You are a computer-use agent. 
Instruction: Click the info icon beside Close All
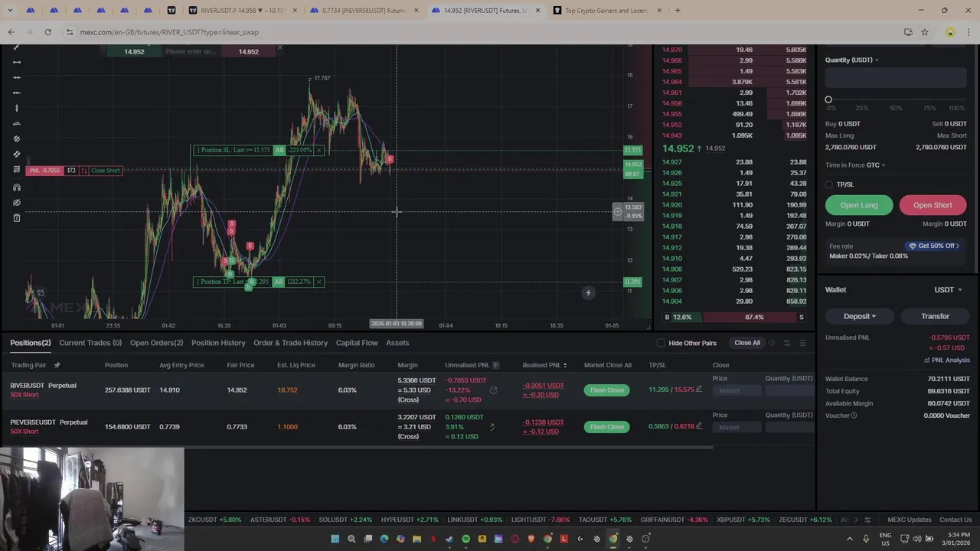click(772, 343)
